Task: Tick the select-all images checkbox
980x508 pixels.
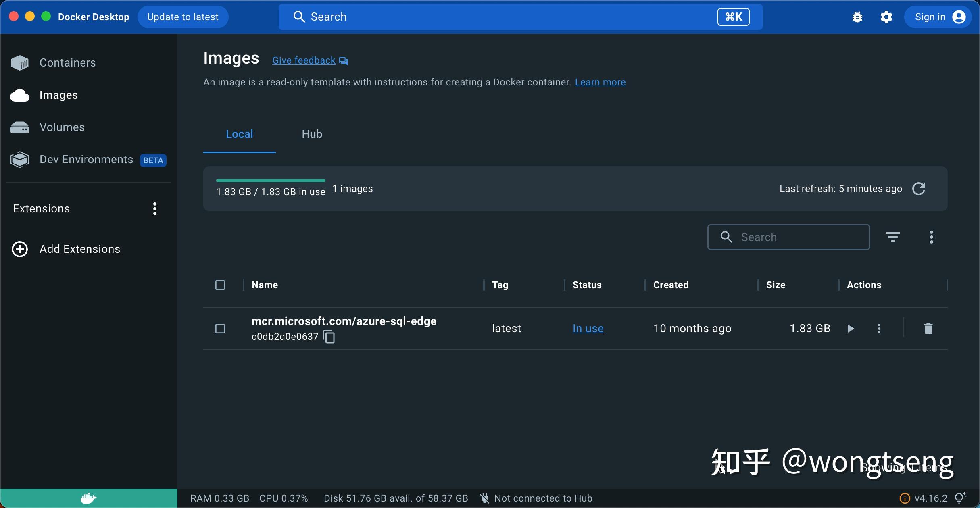Action: 220,285
